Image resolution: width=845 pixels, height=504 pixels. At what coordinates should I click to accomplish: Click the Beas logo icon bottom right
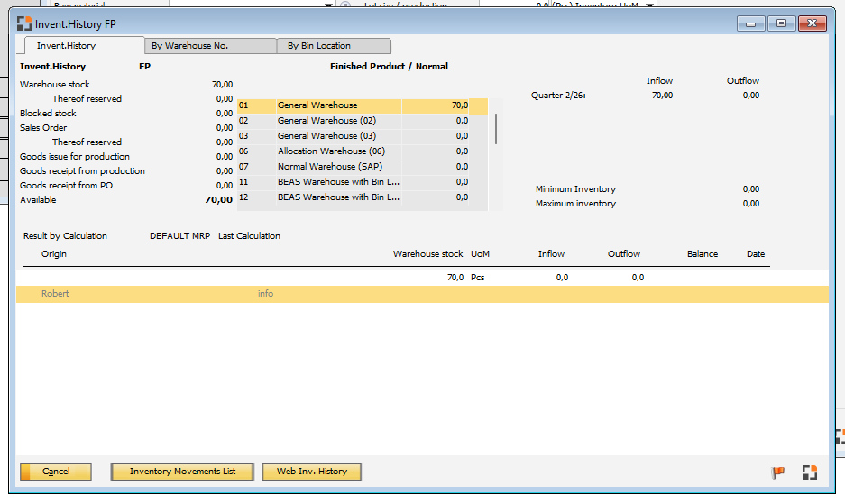pyautogui.click(x=810, y=472)
